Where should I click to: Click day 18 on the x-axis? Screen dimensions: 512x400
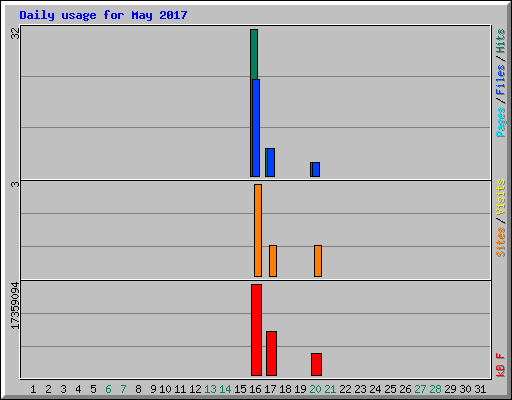tap(285, 389)
